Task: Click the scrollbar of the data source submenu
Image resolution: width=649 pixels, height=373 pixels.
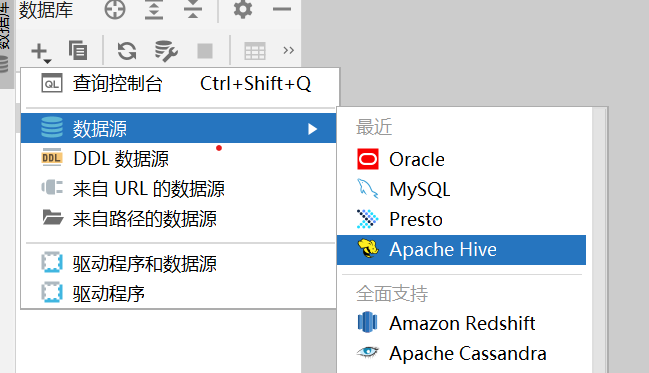Action: 599,240
